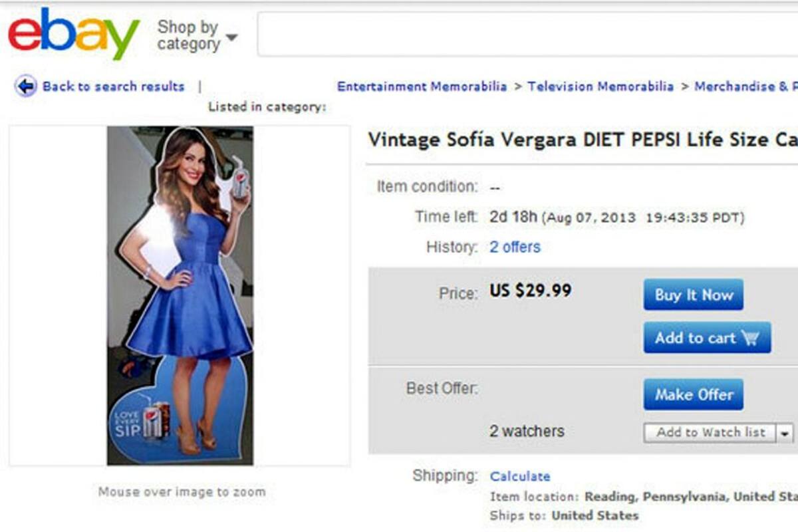The image size is (798, 532).
Task: Click the 2 watchers text
Action: [527, 431]
